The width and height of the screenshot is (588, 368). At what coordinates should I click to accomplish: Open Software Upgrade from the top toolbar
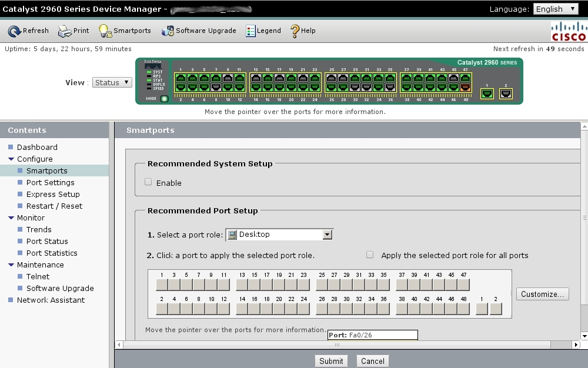(199, 31)
